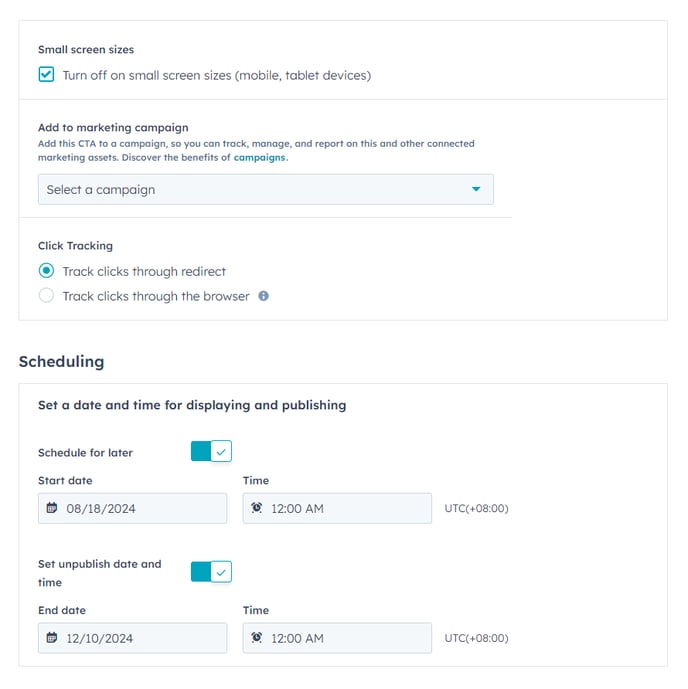Open the end Time 12:00 AM picker

[x=337, y=638]
